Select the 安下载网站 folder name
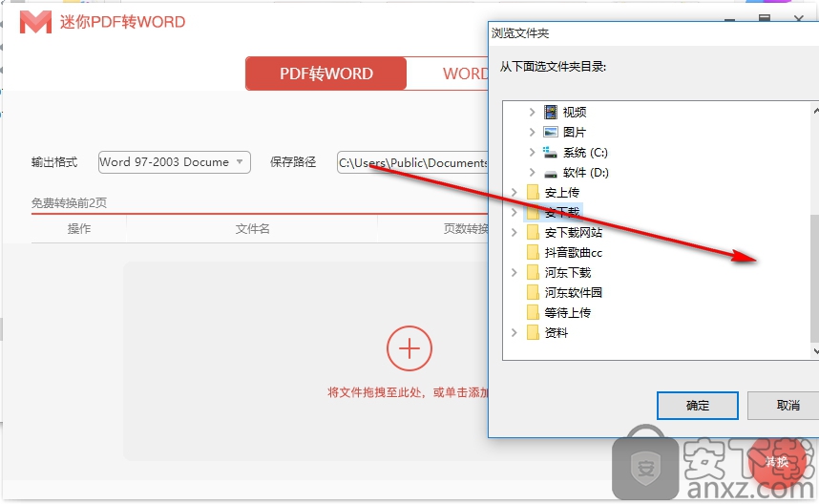819x504 pixels. click(574, 232)
